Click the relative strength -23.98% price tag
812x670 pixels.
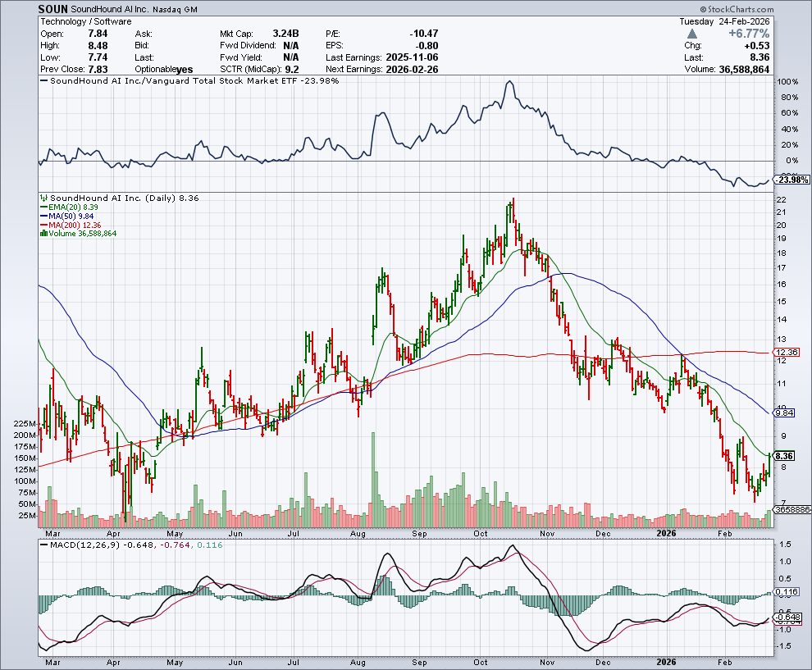[791, 180]
